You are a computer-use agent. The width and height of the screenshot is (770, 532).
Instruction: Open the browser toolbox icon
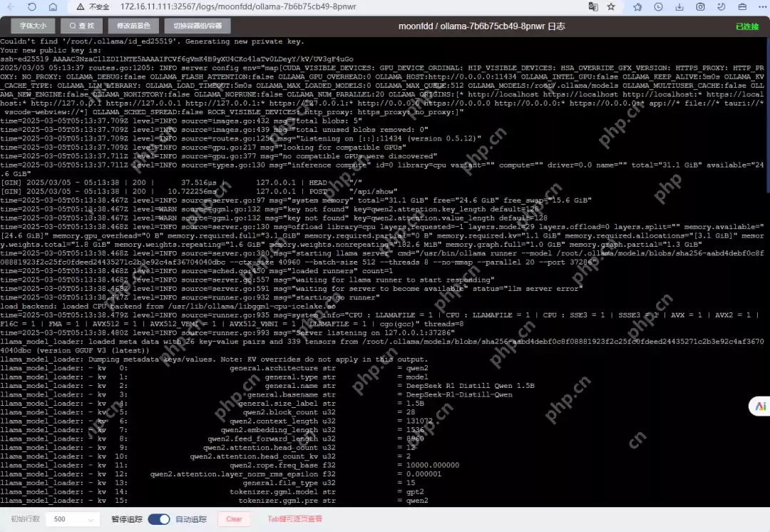click(742, 7)
